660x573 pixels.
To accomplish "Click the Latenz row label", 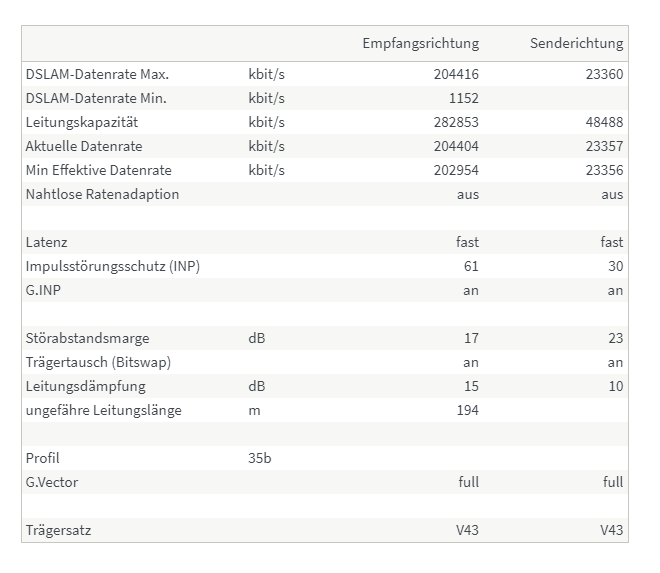I will point(46,243).
